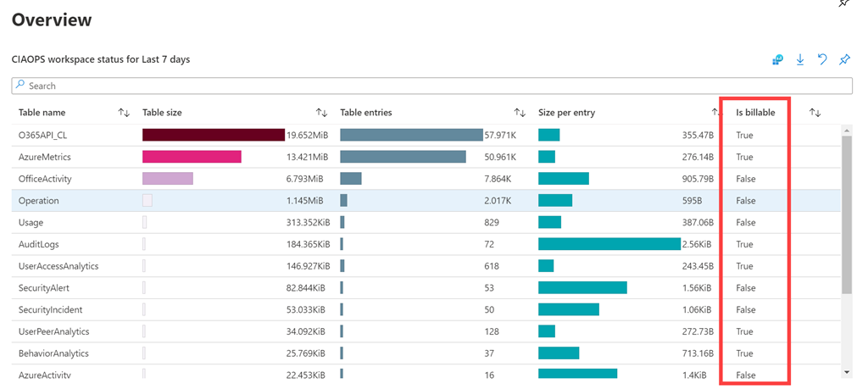Click the Is billable column header
The height and width of the screenshot is (389, 868).
[x=754, y=113]
